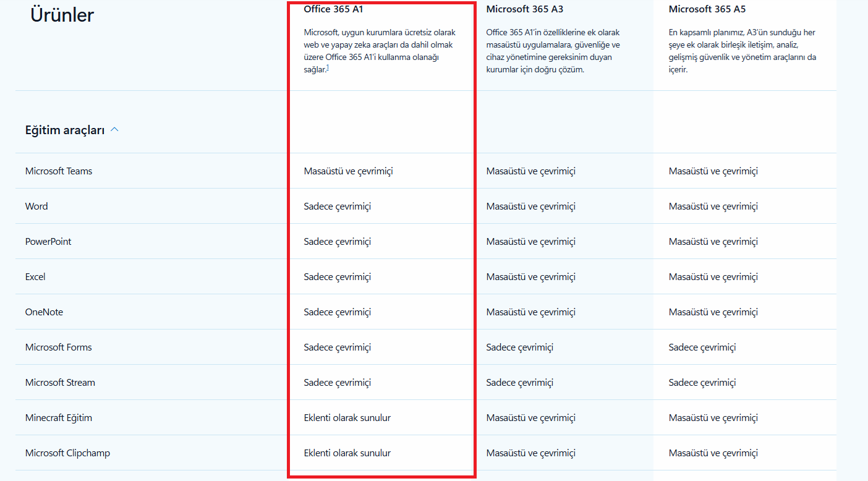Click Teams 'Masaüstü ve çevrimiçi' in A1 column

(348, 171)
